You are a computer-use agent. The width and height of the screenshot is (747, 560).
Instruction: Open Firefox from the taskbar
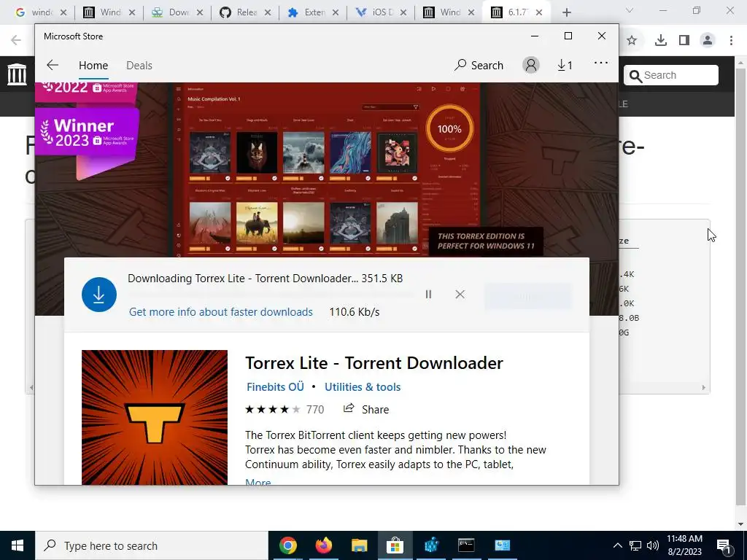pyautogui.click(x=323, y=545)
